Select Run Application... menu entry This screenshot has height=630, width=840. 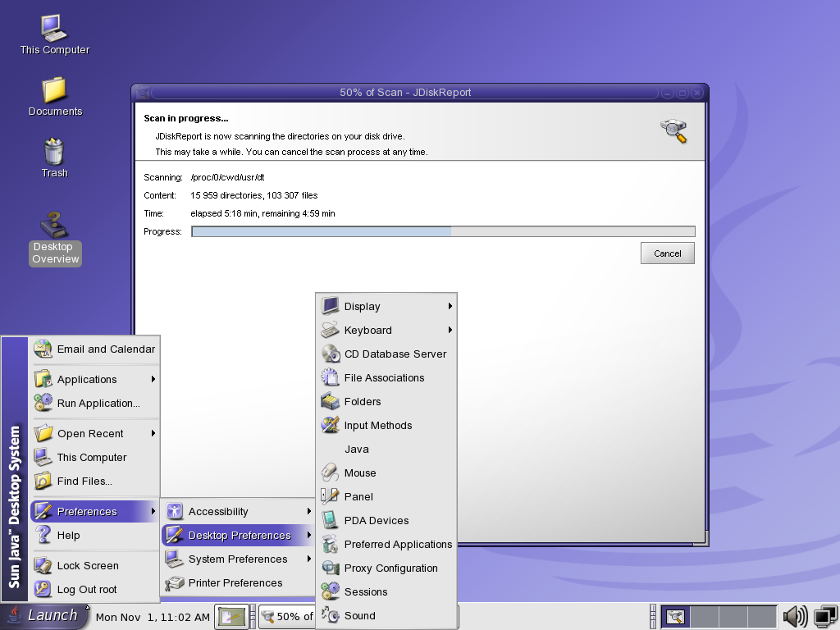[95, 403]
